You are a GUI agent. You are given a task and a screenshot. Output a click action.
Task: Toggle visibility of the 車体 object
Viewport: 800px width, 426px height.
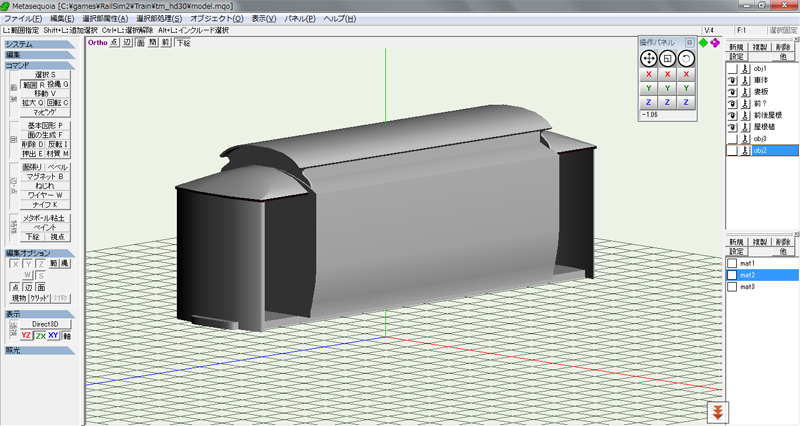pyautogui.click(x=732, y=82)
